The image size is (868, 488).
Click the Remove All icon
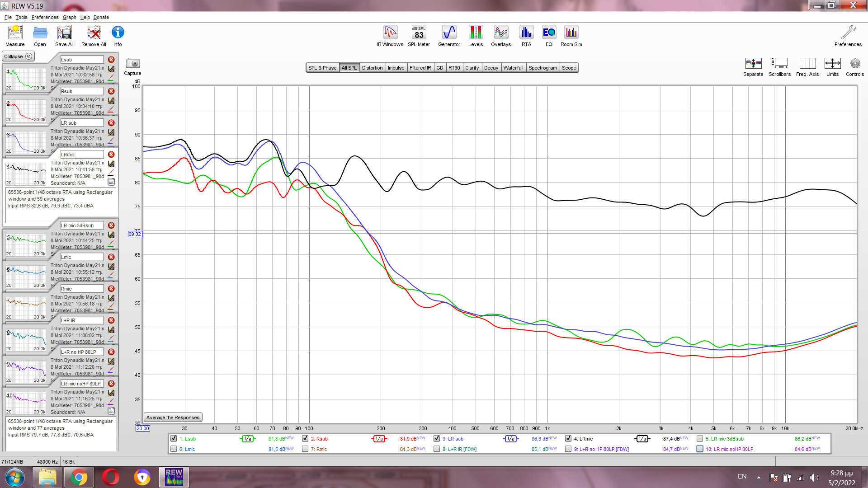(x=94, y=36)
